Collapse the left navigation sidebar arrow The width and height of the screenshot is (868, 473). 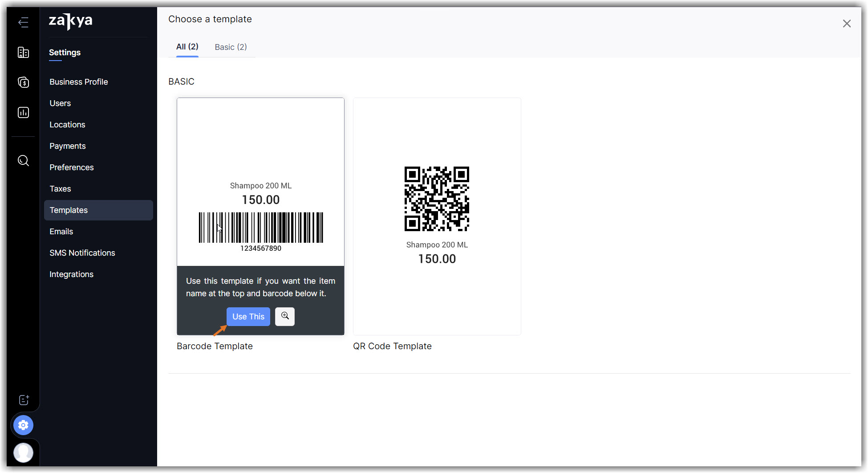tap(23, 22)
